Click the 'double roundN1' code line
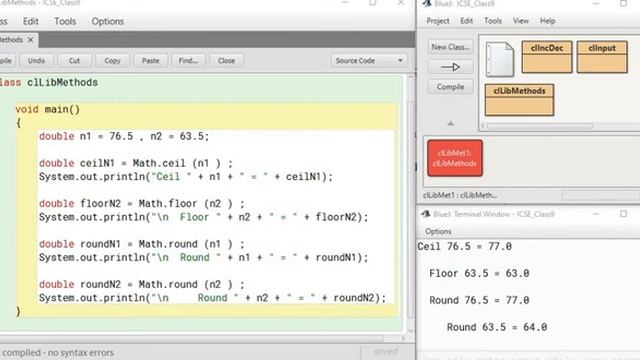Screen dimensions: 640x360 (142, 244)
